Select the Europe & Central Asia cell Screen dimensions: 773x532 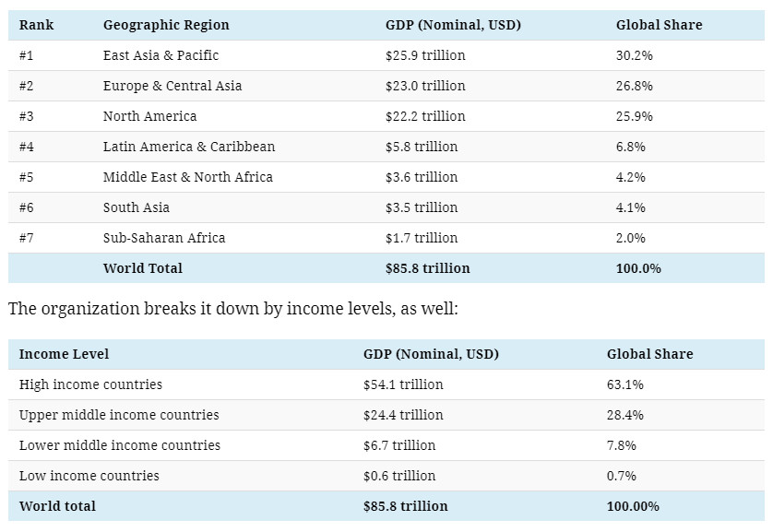pyautogui.click(x=172, y=86)
